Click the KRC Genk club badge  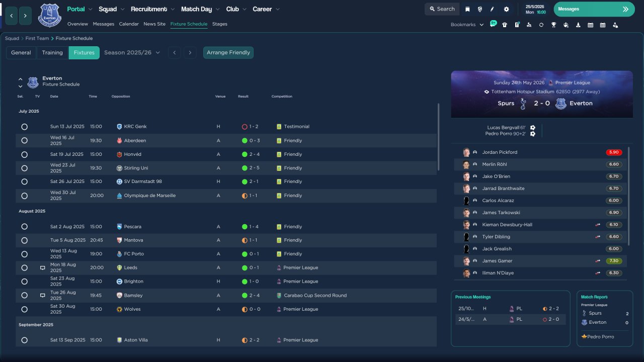pyautogui.click(x=119, y=127)
